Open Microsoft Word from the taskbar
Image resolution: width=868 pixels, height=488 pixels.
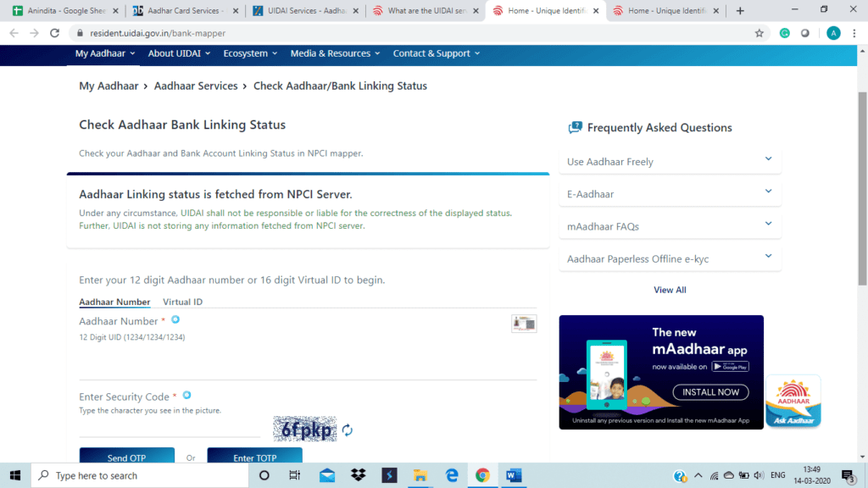pos(515,475)
